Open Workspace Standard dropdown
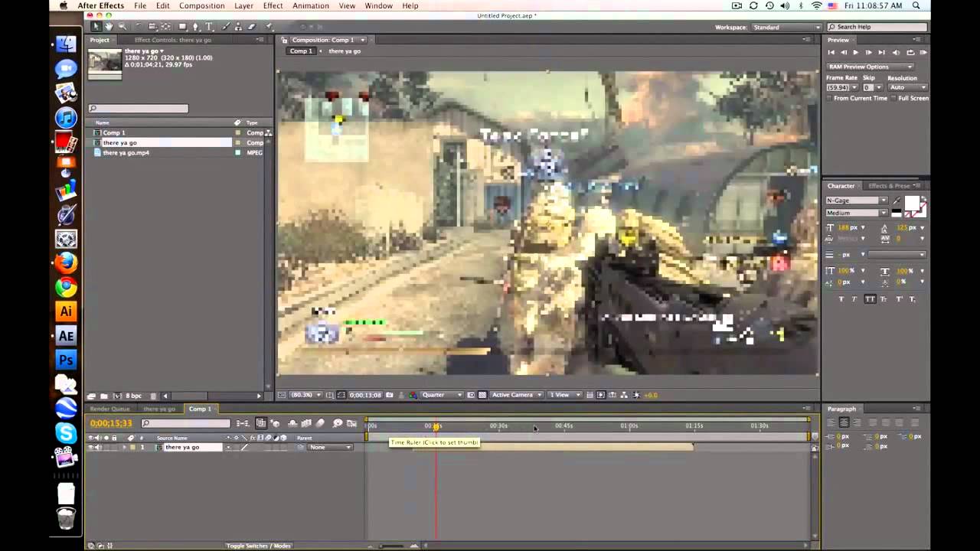980x551 pixels. coord(786,27)
